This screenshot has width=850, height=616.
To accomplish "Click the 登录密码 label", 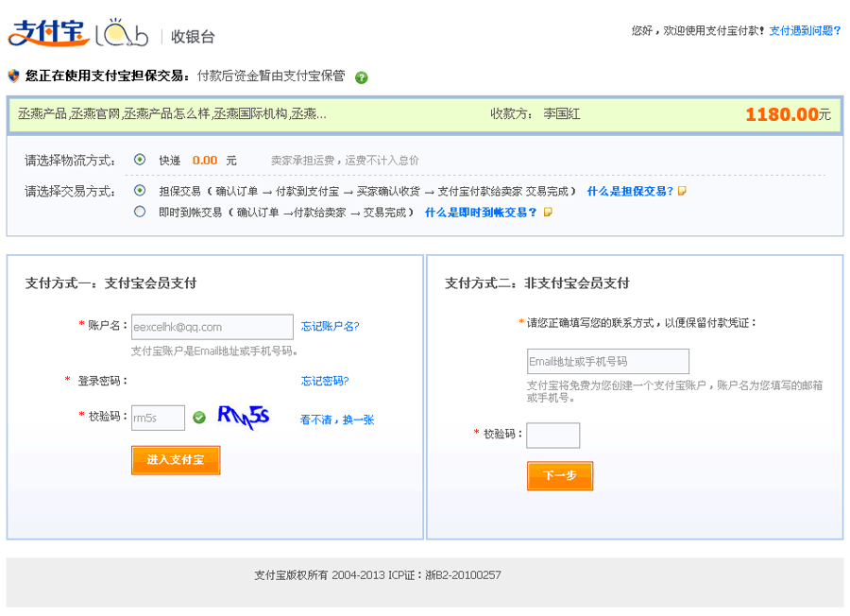I will (x=102, y=381).
